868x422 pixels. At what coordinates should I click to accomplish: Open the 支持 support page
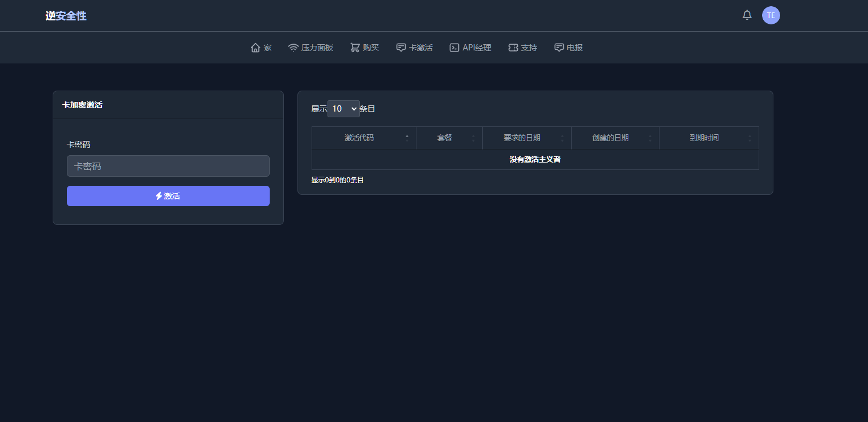pos(522,48)
